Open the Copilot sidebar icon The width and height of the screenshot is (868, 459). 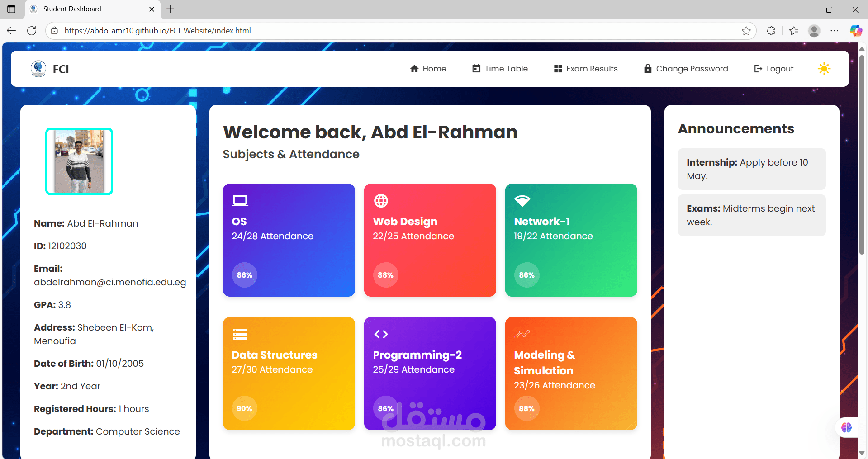856,31
